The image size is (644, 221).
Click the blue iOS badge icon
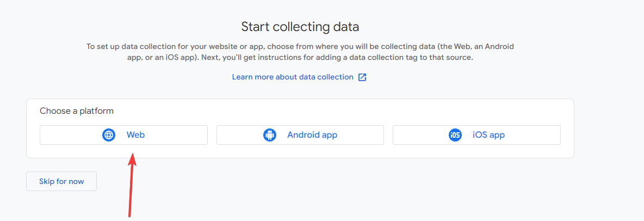[x=455, y=135]
